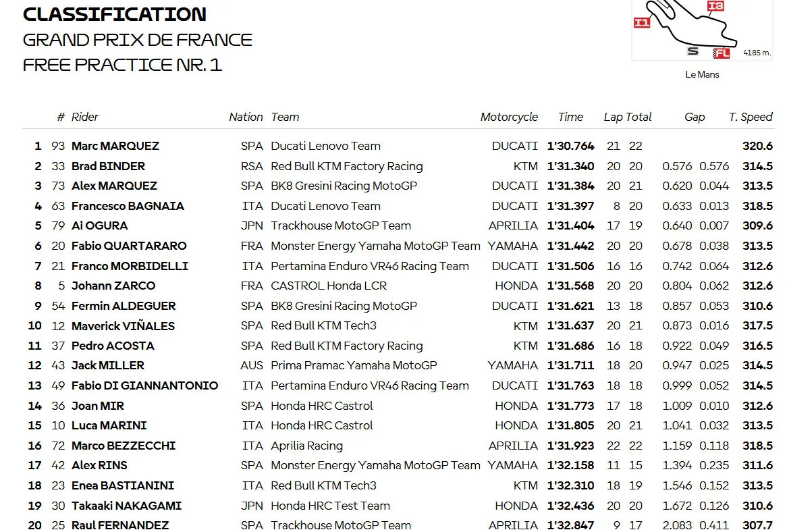Select the Motorcycle column header
This screenshot has width=787, height=532.
tap(509, 117)
